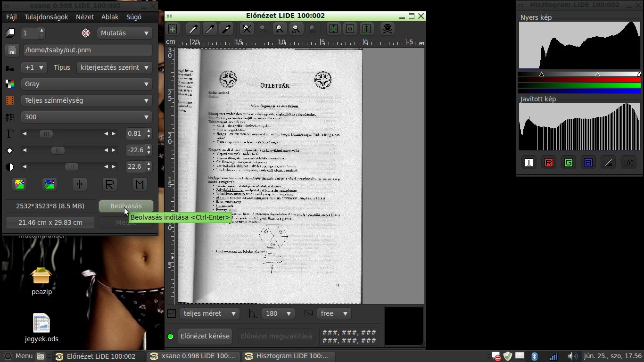Click the skull delete preview cache icon

click(x=387, y=29)
